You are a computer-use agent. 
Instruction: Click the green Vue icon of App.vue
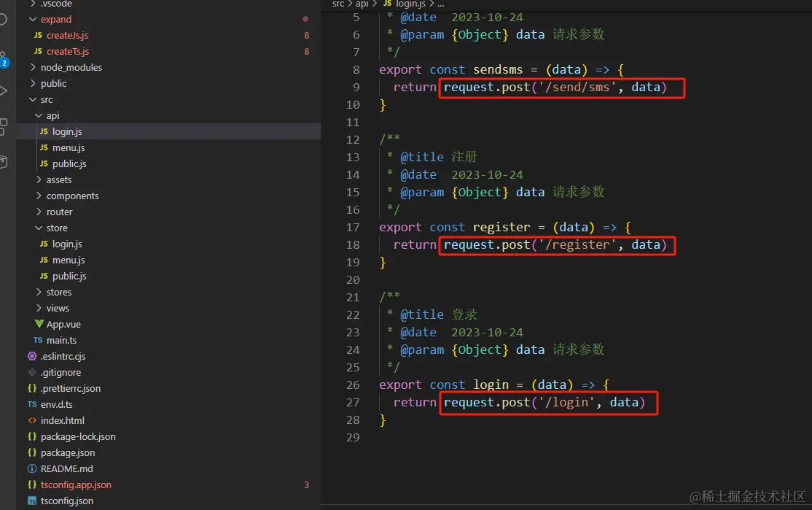tap(39, 324)
